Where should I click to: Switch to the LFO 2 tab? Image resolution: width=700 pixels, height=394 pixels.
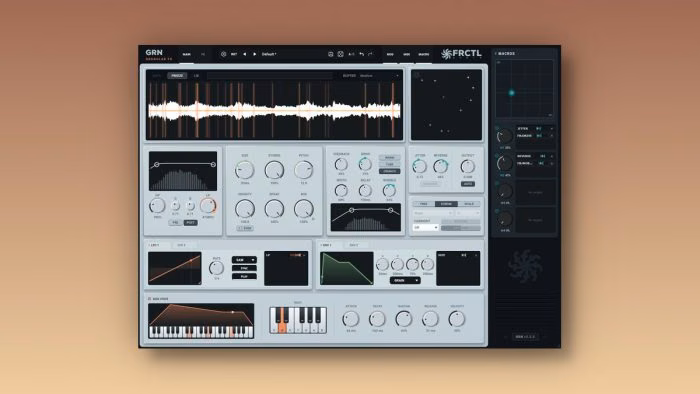point(181,245)
